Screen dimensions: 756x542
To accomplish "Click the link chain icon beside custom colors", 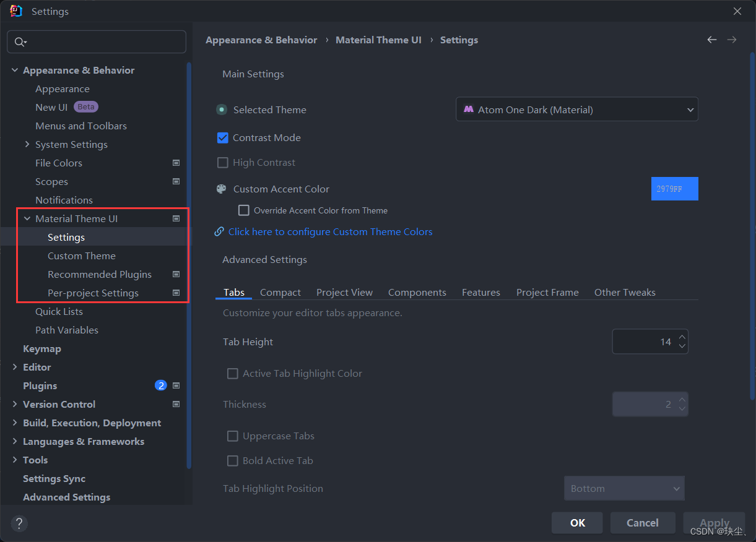I will tap(219, 231).
